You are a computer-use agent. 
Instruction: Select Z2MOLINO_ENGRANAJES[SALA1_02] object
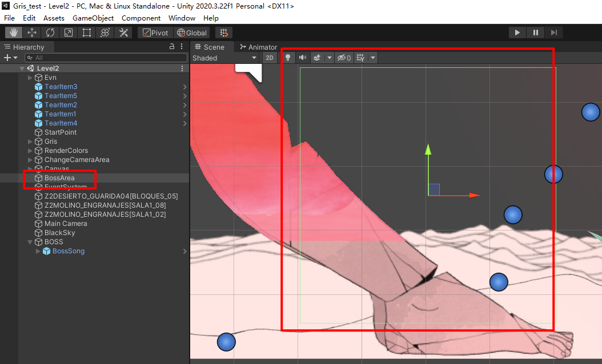[105, 215]
